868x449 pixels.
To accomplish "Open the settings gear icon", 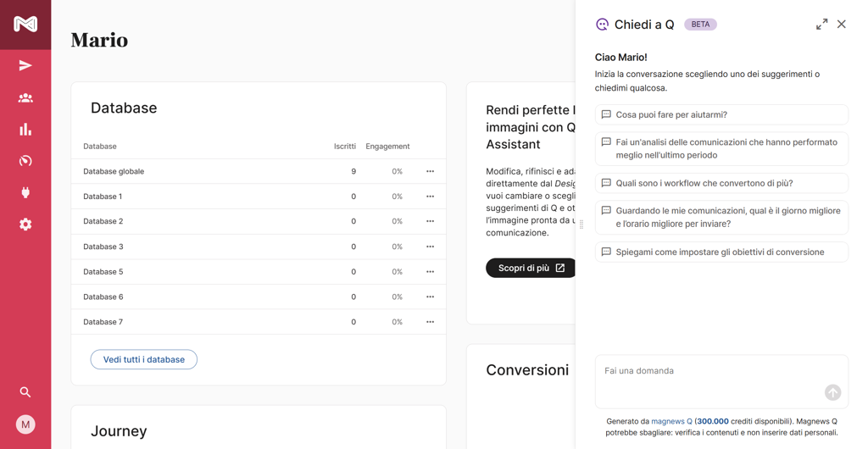I will 25,224.
